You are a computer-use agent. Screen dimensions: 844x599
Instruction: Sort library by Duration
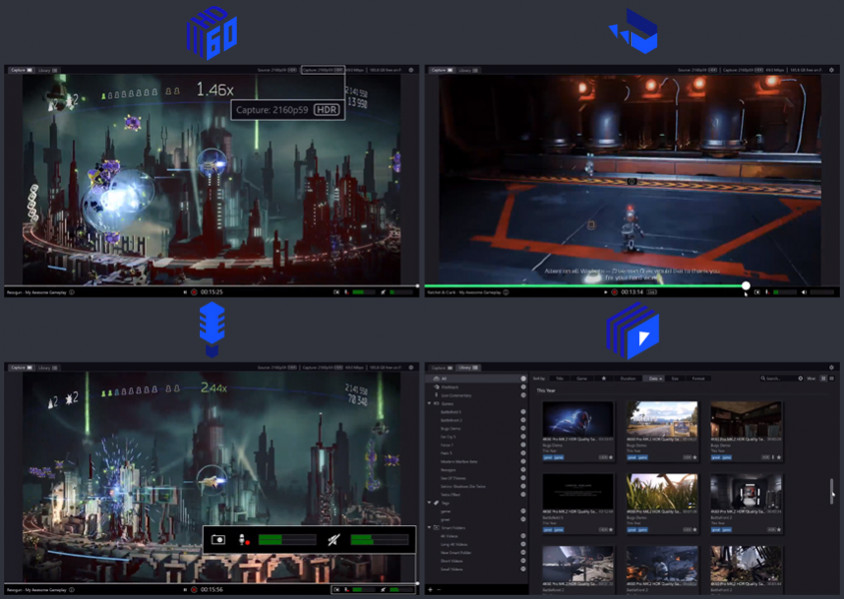[x=628, y=379]
